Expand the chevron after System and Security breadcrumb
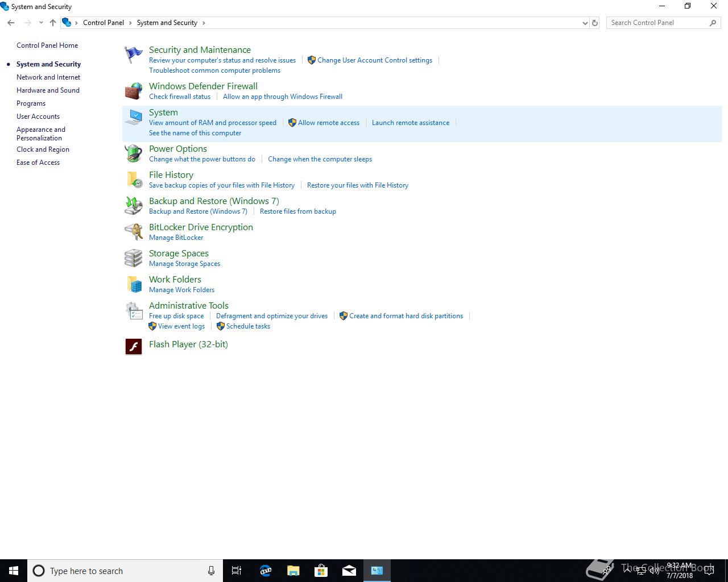 click(x=204, y=23)
